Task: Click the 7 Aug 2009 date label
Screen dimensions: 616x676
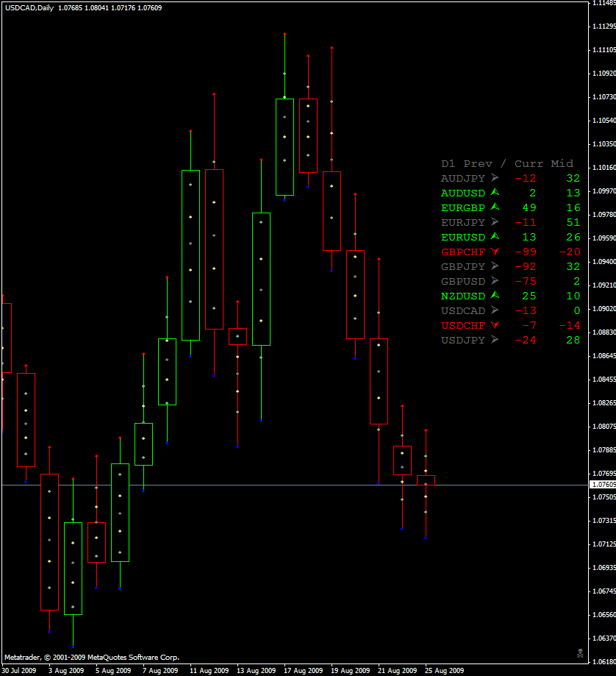Action: click(x=160, y=670)
